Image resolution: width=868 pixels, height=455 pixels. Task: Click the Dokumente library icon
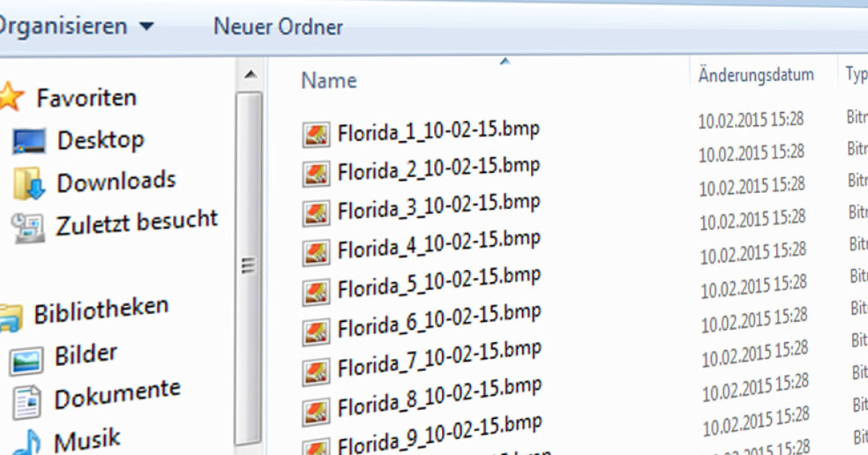(27, 401)
